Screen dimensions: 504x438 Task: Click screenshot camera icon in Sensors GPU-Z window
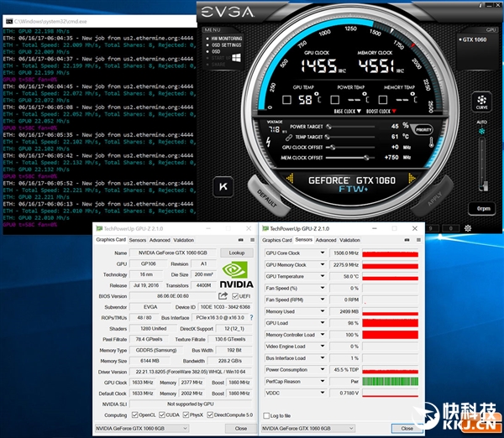(x=407, y=240)
